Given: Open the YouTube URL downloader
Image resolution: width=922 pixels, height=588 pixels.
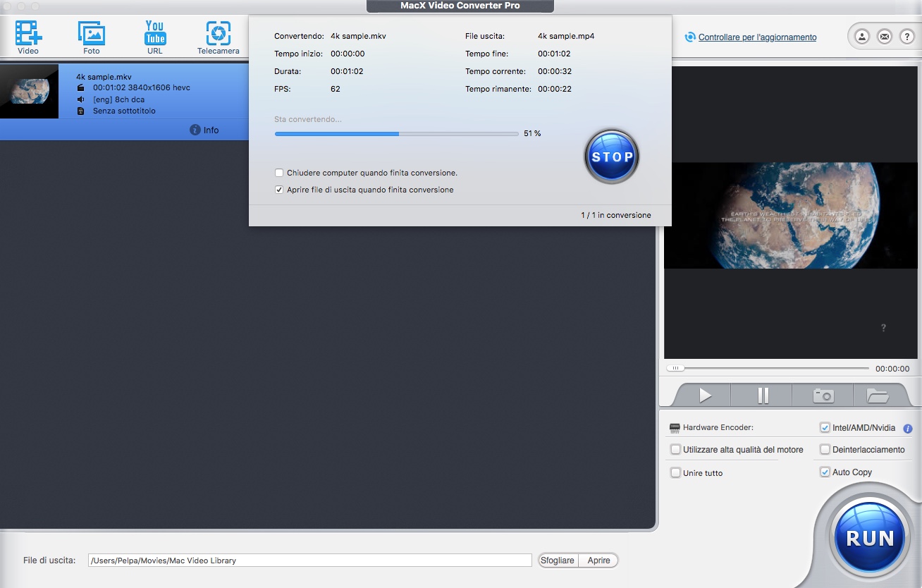Looking at the screenshot, I should tap(155, 37).
